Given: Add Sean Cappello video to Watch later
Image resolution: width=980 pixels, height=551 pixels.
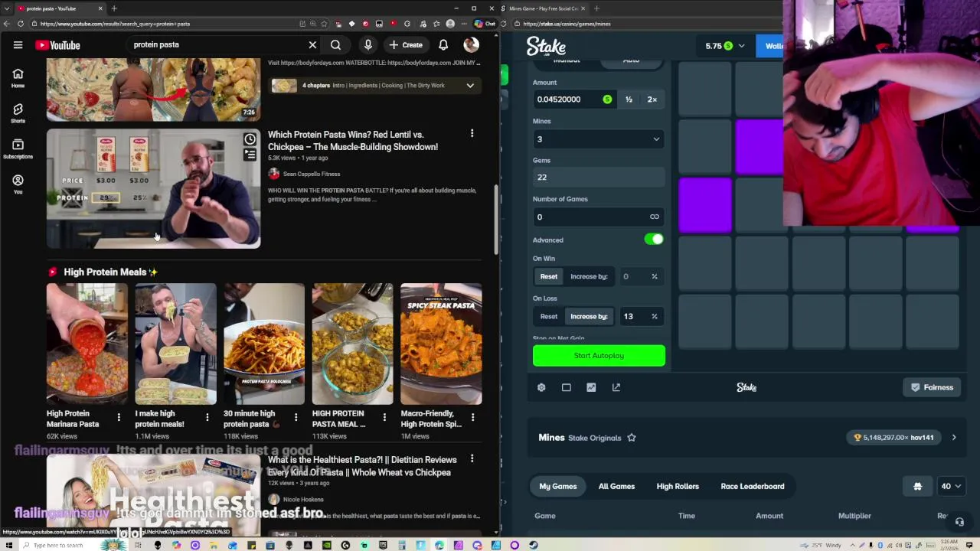Looking at the screenshot, I should tap(250, 139).
